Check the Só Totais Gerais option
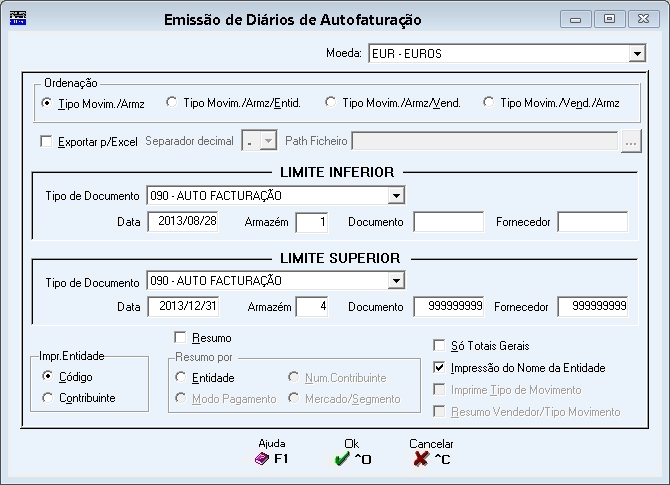 (x=439, y=345)
